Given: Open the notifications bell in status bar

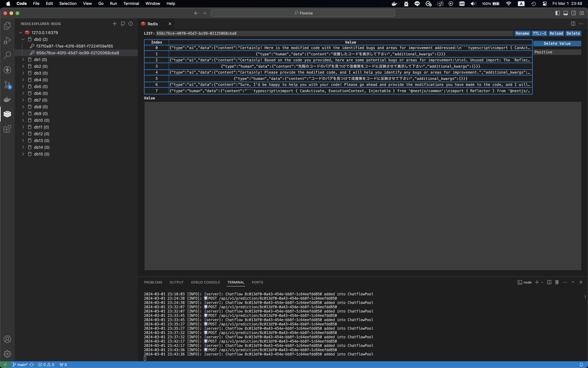Looking at the screenshot, I should 581,365.
